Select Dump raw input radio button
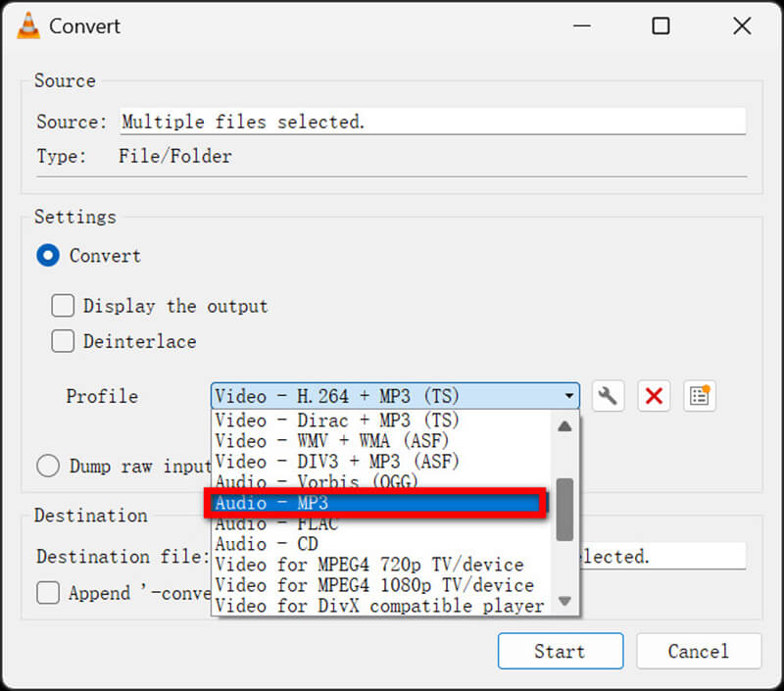784x691 pixels. 48,466
